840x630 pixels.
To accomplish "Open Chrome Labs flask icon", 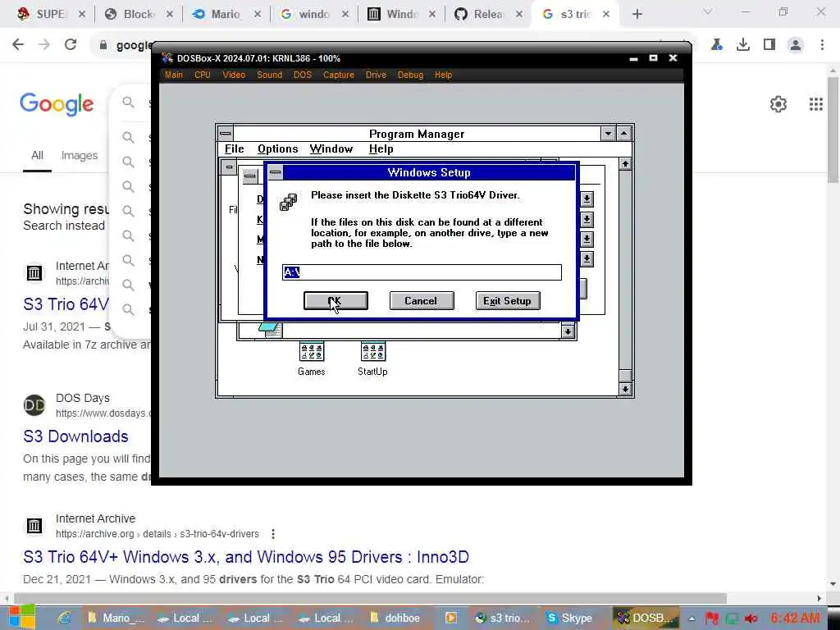I will pos(717,44).
